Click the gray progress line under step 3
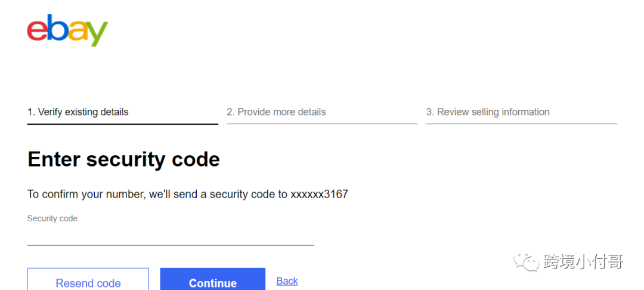Viewport: 644px width, 290px height. click(521, 124)
